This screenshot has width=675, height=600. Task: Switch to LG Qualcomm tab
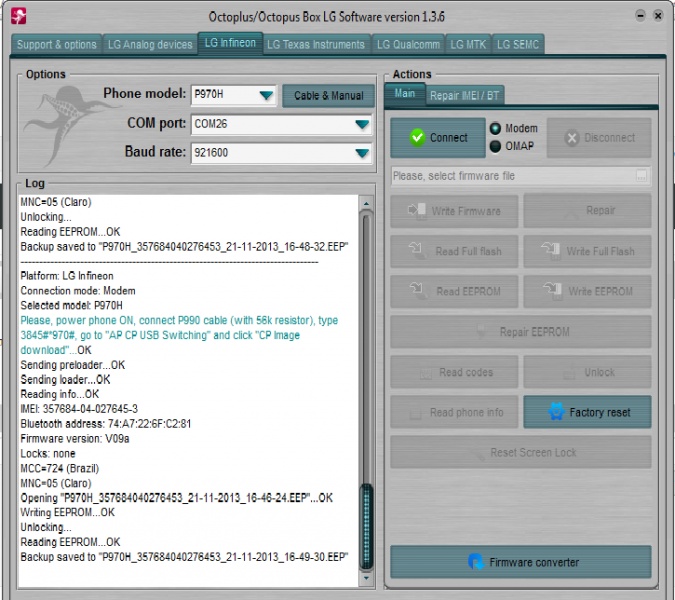tap(408, 44)
